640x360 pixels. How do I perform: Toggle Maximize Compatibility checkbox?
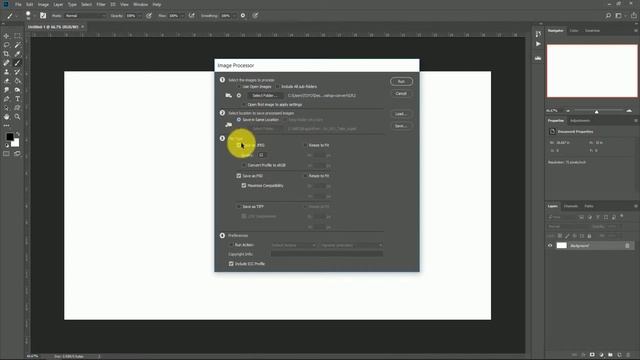(244, 186)
